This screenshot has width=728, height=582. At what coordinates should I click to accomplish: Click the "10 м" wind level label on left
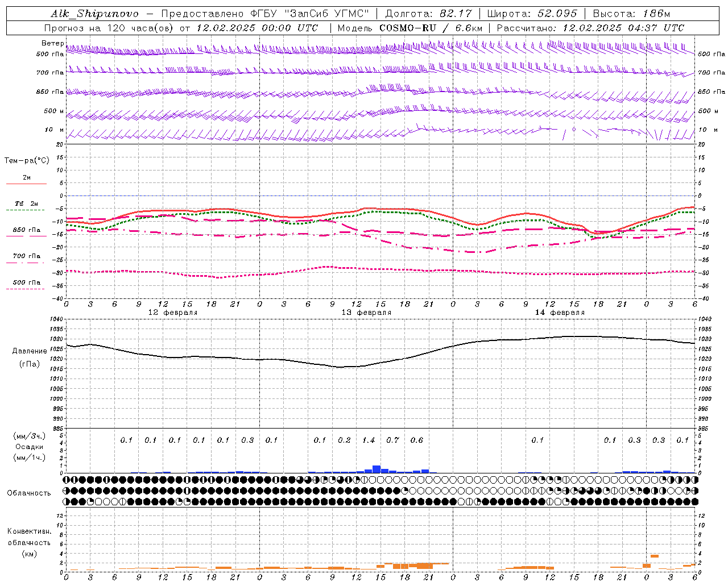pos(54,130)
